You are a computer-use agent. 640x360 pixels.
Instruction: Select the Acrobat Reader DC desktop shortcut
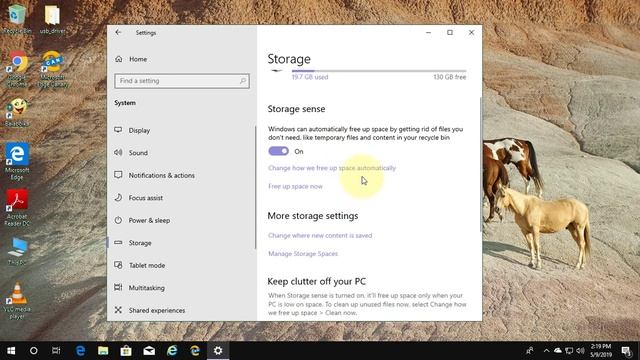click(x=17, y=207)
